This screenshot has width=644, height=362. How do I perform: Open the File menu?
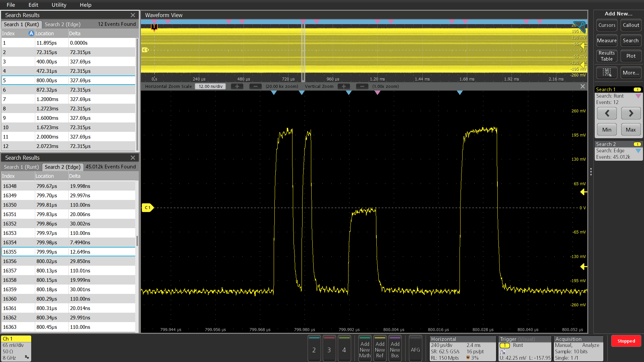click(11, 5)
